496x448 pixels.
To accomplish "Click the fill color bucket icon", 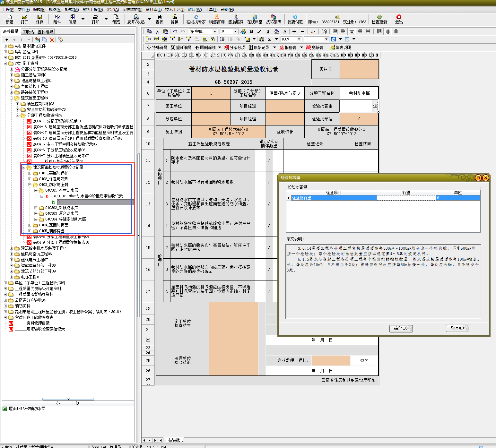I will click(x=276, y=31).
